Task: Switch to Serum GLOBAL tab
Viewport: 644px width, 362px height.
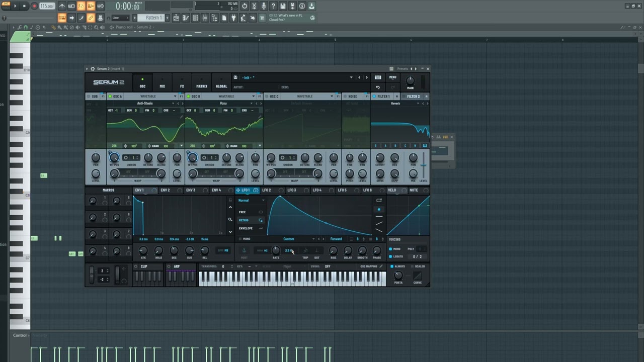Action: pyautogui.click(x=221, y=82)
